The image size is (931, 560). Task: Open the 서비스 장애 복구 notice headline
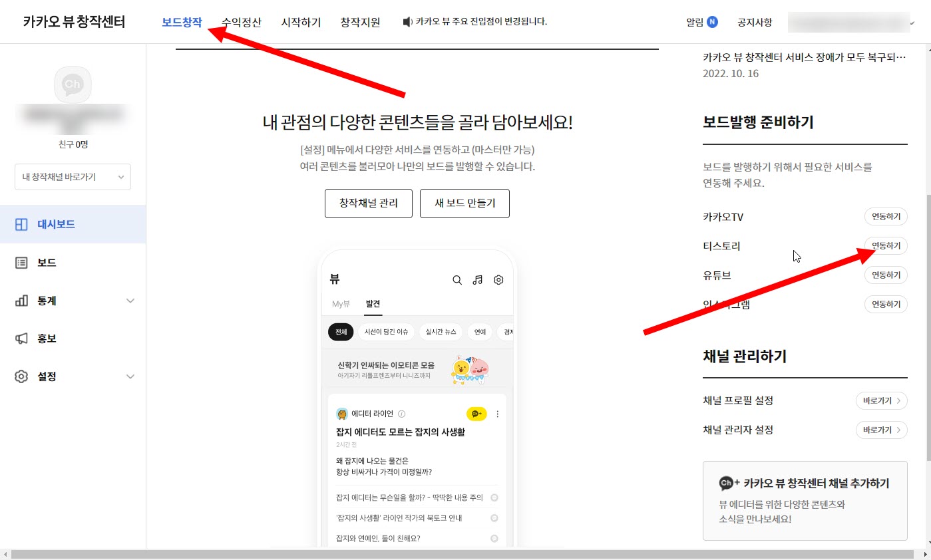pos(805,57)
